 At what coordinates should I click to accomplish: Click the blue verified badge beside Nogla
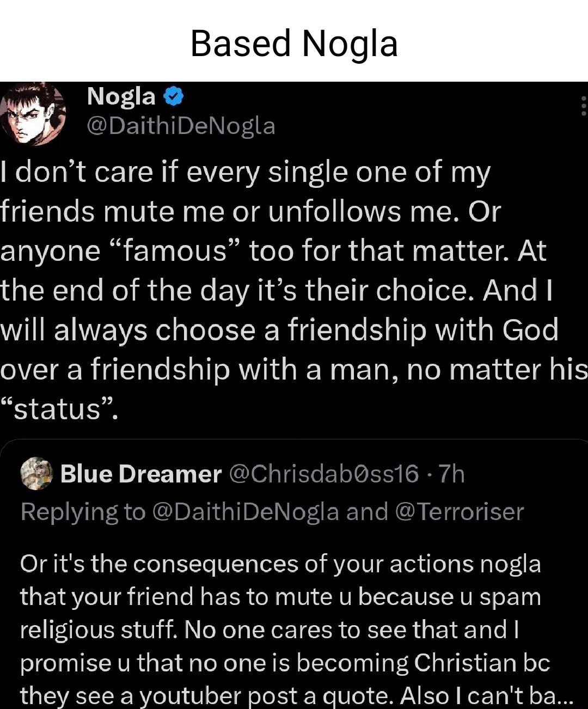tap(173, 95)
